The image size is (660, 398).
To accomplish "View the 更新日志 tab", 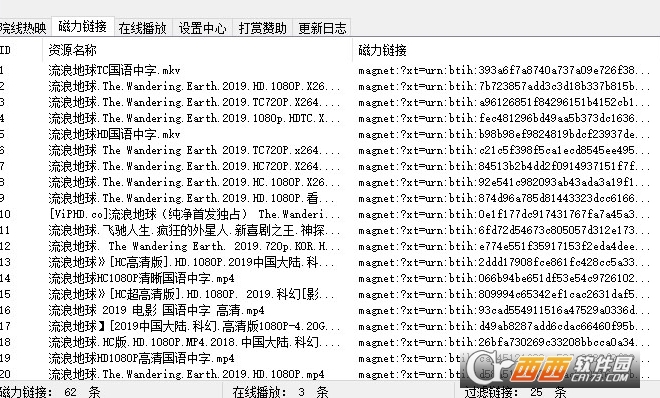I will click(322, 28).
